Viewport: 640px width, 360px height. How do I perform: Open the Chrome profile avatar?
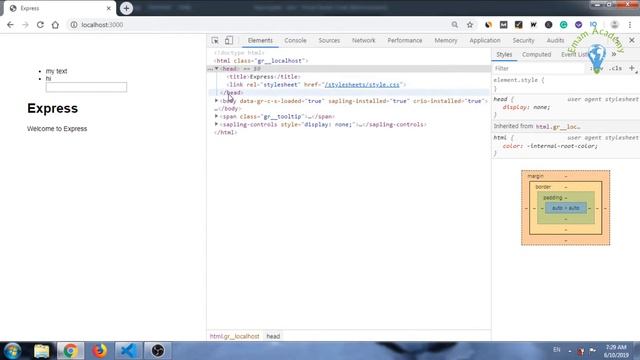click(614, 25)
